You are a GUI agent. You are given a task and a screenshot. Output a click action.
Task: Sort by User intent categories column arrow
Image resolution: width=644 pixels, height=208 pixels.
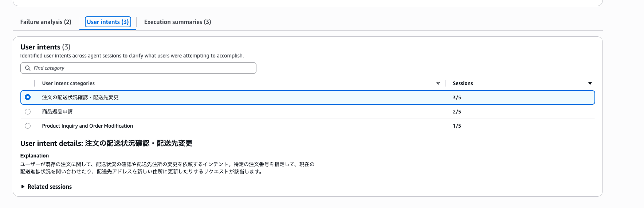tap(438, 83)
